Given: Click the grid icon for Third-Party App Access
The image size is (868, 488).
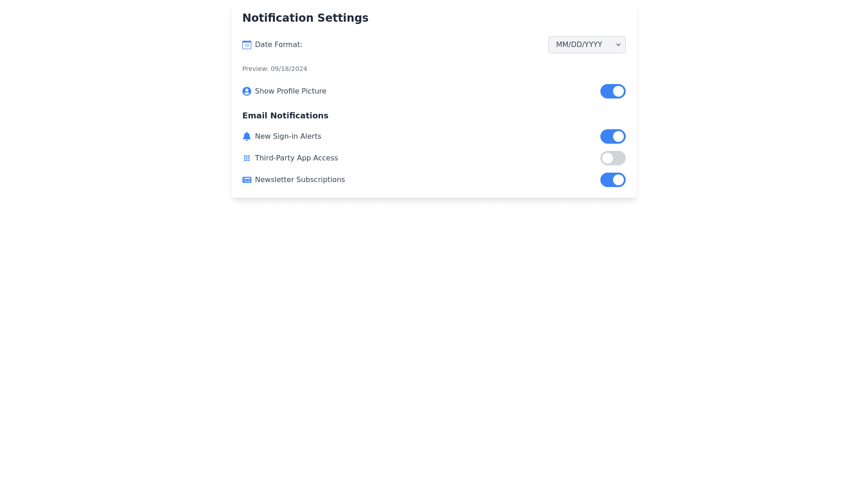Looking at the screenshot, I should 247,158.
